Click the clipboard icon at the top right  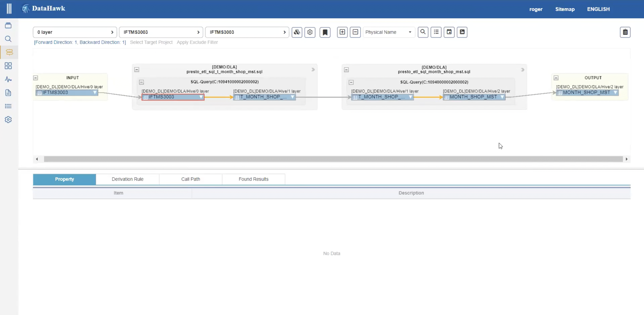click(626, 32)
